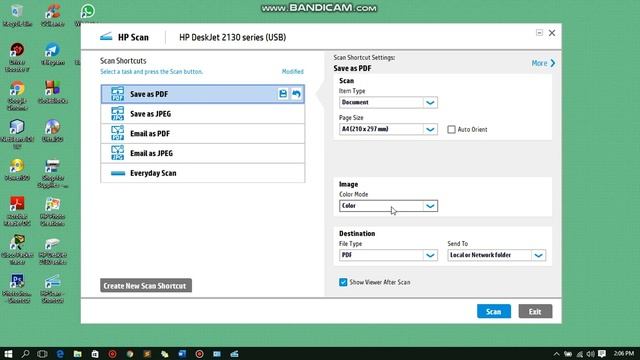Image resolution: width=640 pixels, height=360 pixels.
Task: Select the CodeBlocks desktop shortcut
Action: (x=53, y=92)
